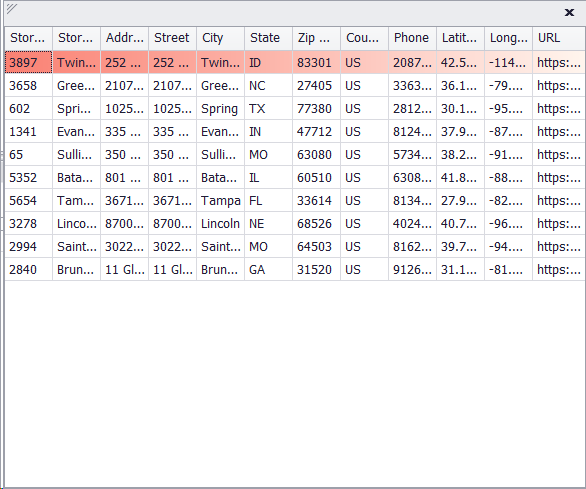586x489 pixels.
Task: Click store name cell 'Bata...' in row 5352
Action: [x=77, y=178]
